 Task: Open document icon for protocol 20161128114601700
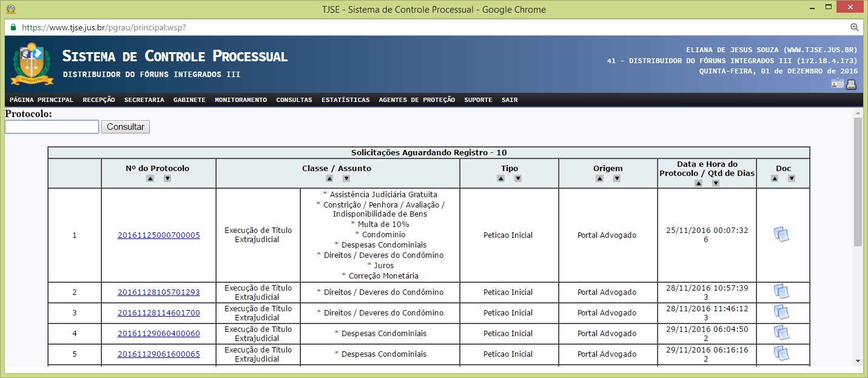pos(782,313)
